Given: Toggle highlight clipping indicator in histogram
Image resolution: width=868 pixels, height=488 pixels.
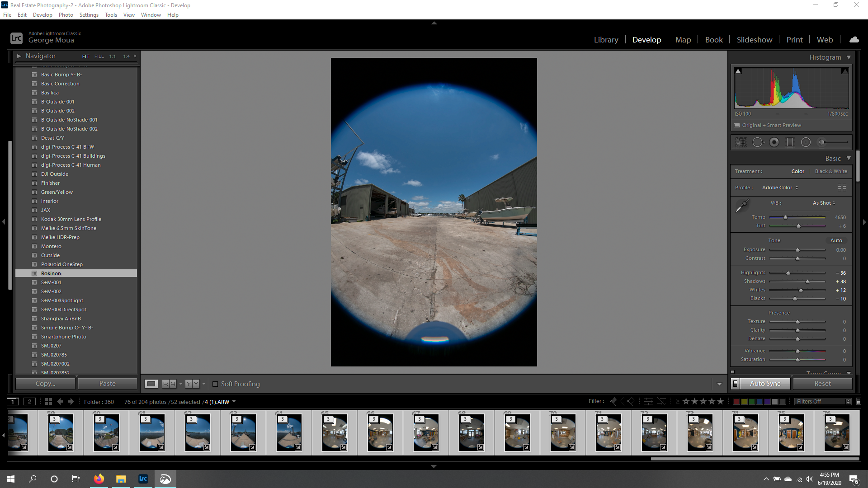Looking at the screenshot, I should click(844, 71).
